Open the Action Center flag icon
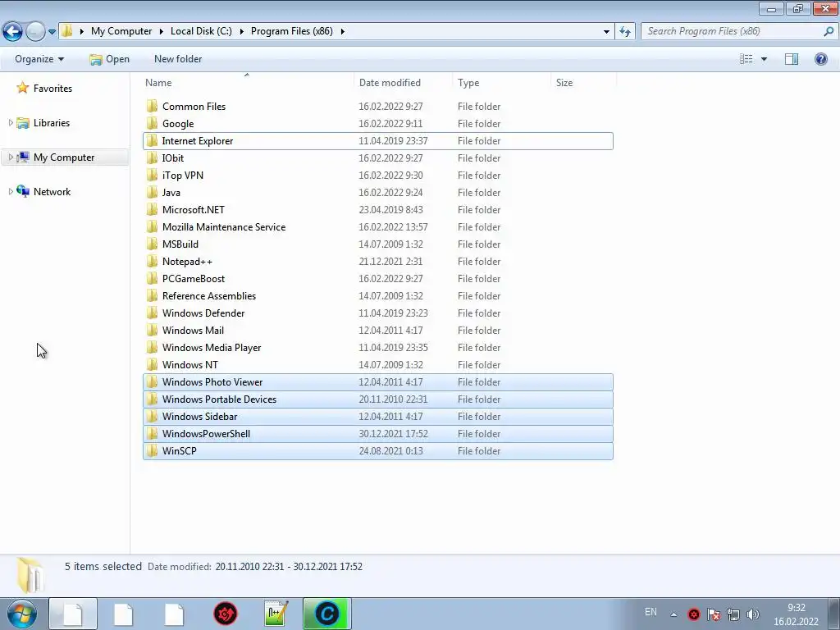This screenshot has height=630, width=840. click(x=713, y=614)
